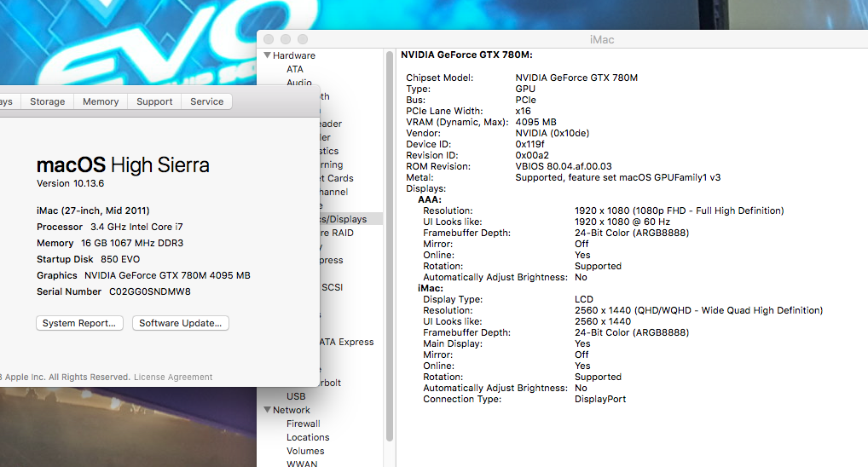This screenshot has height=467, width=868.
Task: Select USB in the sidebar
Action: (296, 396)
